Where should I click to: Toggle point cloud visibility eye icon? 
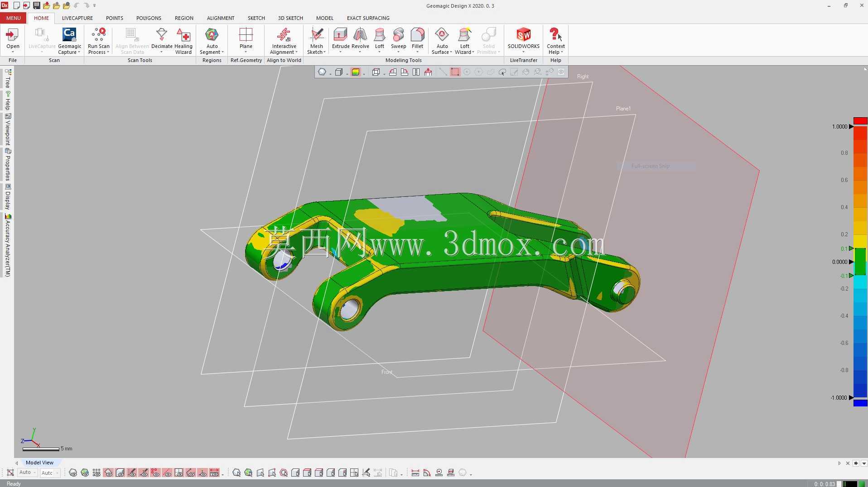tap(96, 473)
